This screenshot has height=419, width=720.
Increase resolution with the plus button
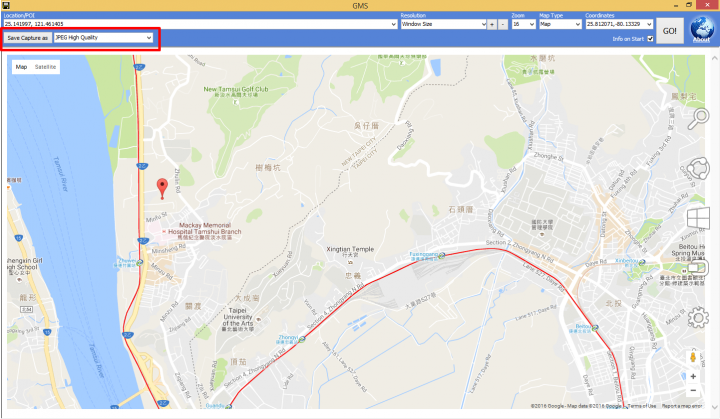coord(492,24)
